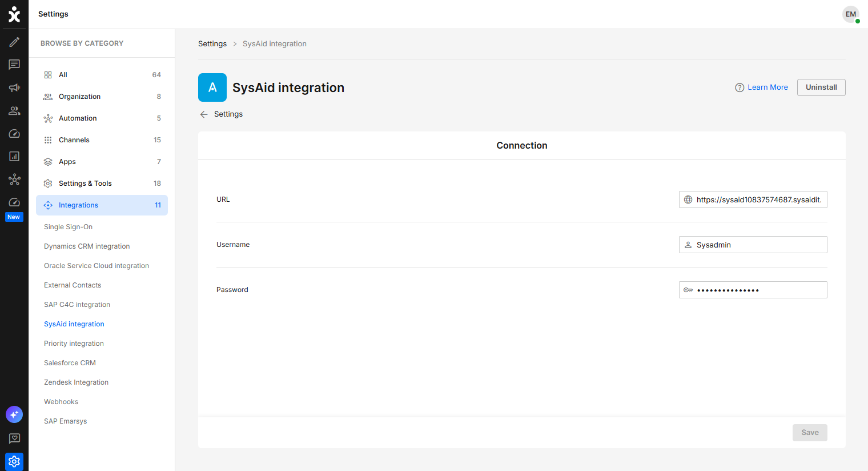Select SysAid integration in sidebar list
The height and width of the screenshot is (471, 868).
point(74,324)
